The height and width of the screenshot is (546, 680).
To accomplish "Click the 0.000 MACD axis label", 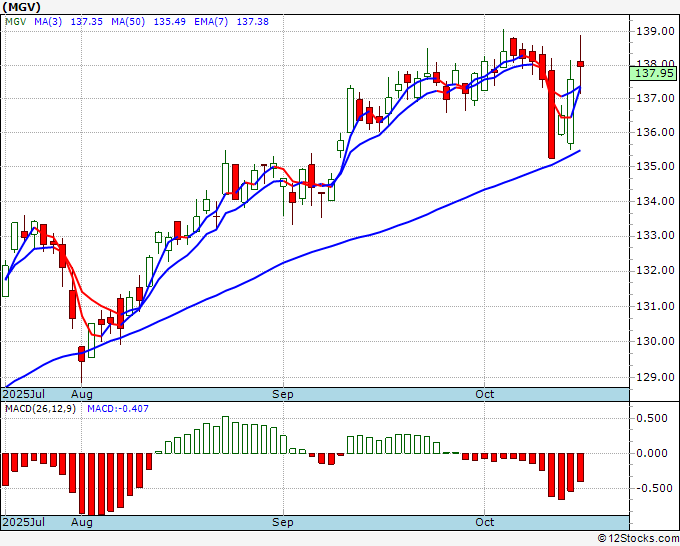I will [x=652, y=454].
